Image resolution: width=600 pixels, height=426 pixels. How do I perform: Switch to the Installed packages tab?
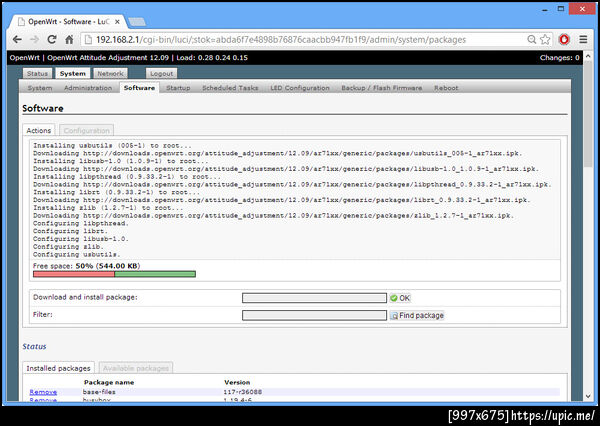[x=58, y=368]
